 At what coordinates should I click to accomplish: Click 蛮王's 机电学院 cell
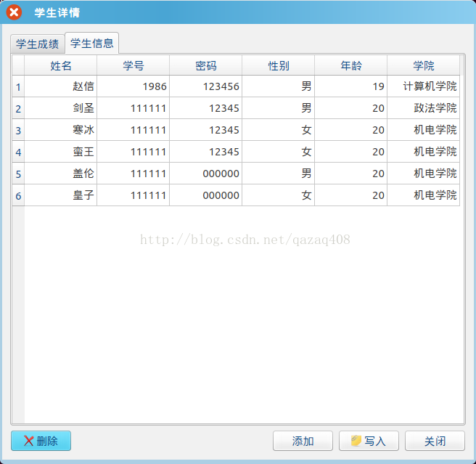pos(423,152)
